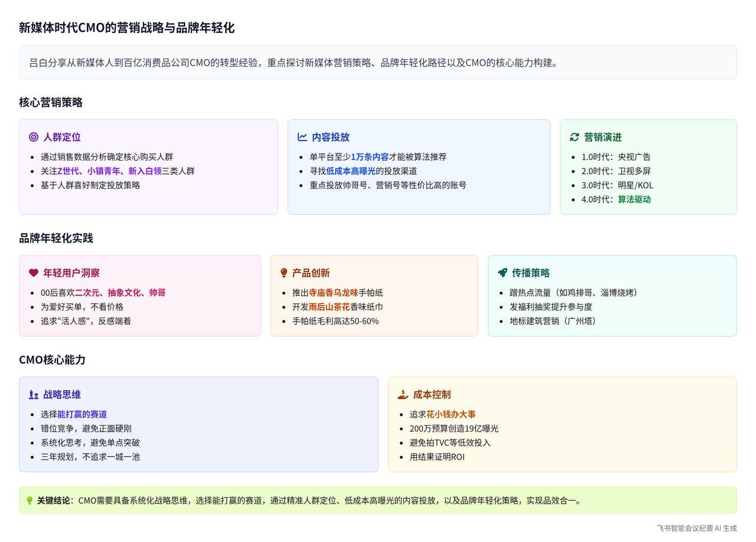Click the 核心营销策略 section heading
This screenshot has width=756, height=542.
point(51,103)
